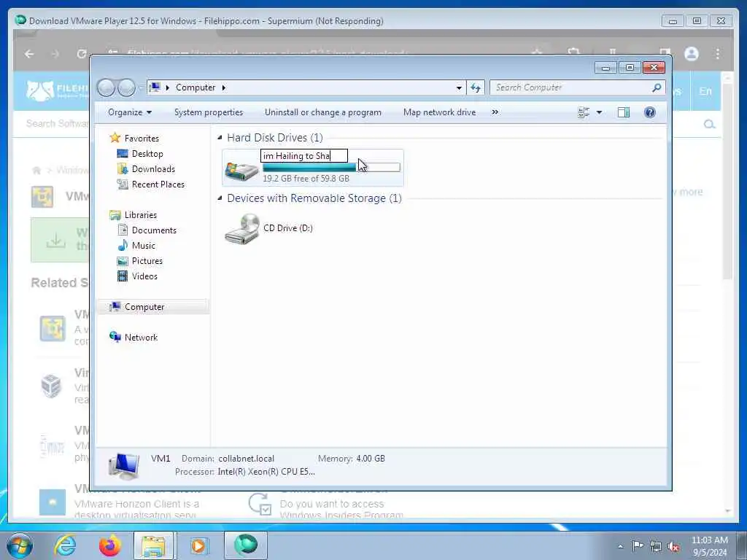This screenshot has width=747, height=560.
Task: Click the browser back arrow in Supermium
Action: [x=29, y=54]
